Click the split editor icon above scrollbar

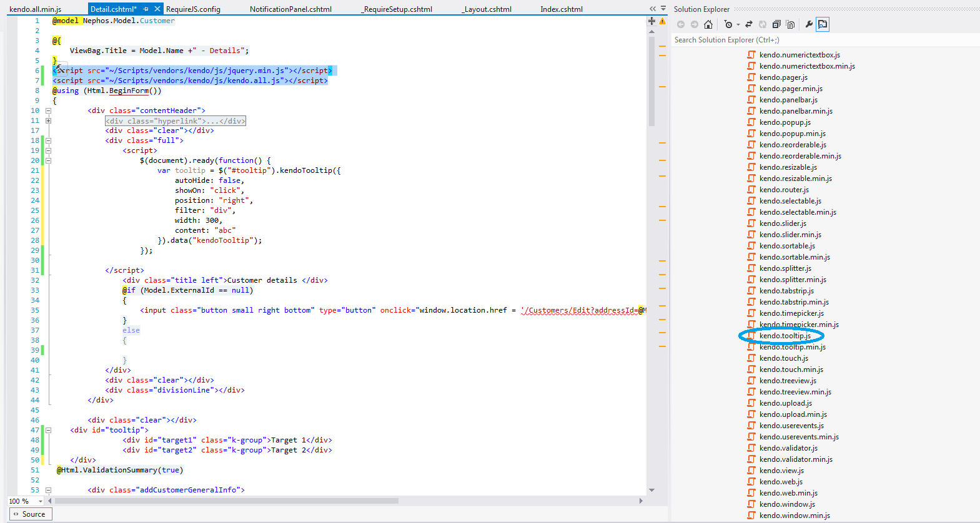tap(651, 21)
